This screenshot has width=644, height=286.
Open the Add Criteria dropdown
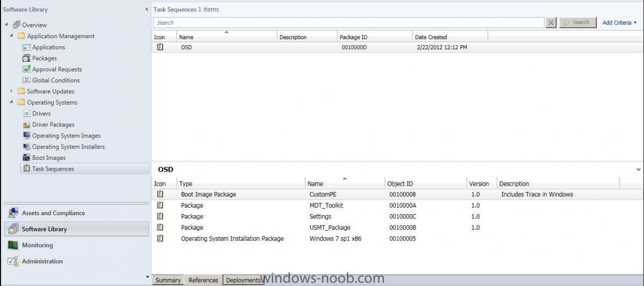pos(620,23)
